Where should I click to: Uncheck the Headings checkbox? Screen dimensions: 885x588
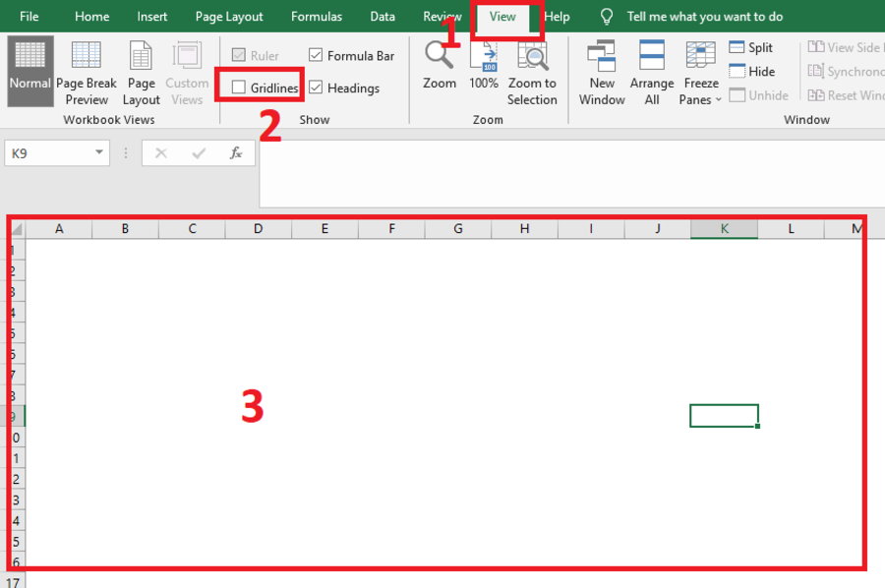(x=316, y=88)
